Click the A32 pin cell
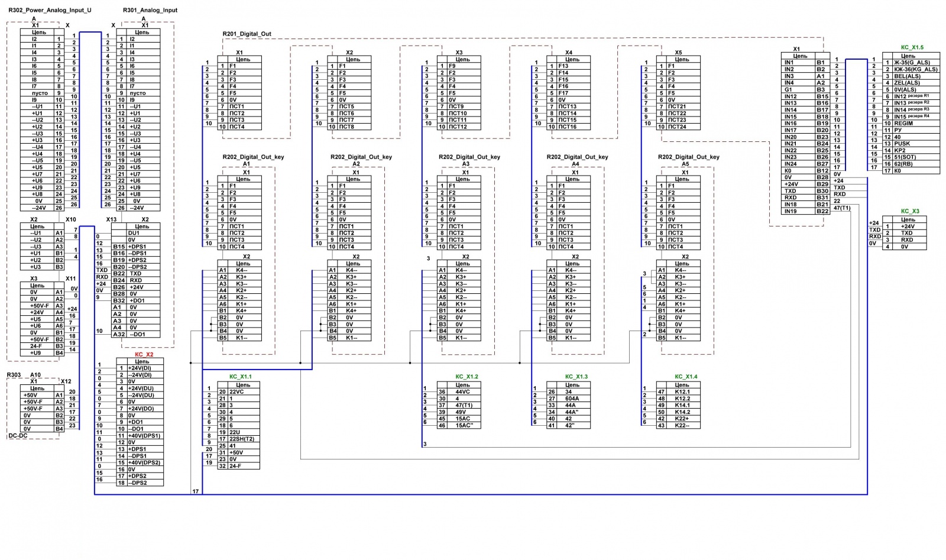946x560 pixels. click(x=119, y=334)
